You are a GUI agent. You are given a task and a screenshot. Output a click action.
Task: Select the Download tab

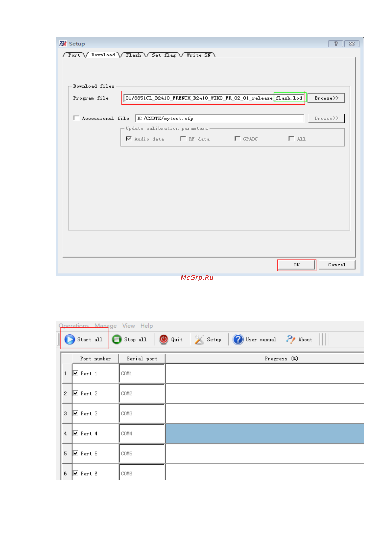coord(103,55)
